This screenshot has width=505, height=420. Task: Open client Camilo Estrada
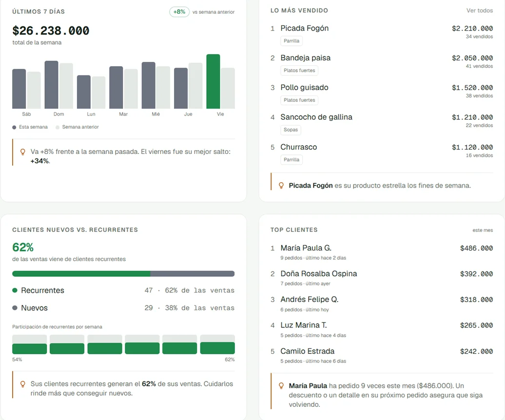coord(382,356)
